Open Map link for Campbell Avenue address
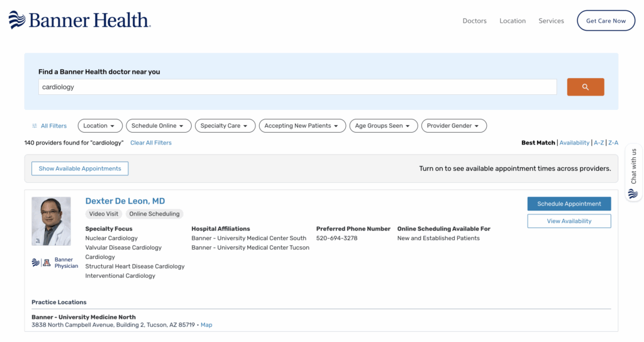The width and height of the screenshot is (644, 342). point(206,325)
